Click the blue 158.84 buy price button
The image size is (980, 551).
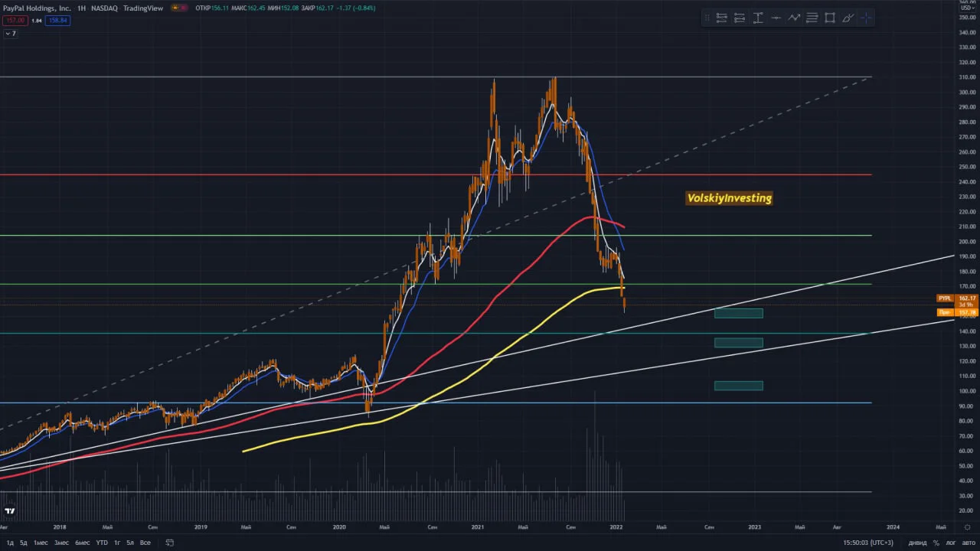tap(58, 20)
